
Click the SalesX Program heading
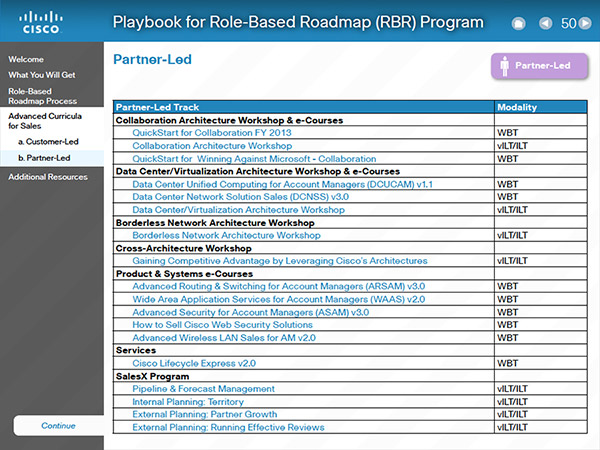click(x=152, y=376)
